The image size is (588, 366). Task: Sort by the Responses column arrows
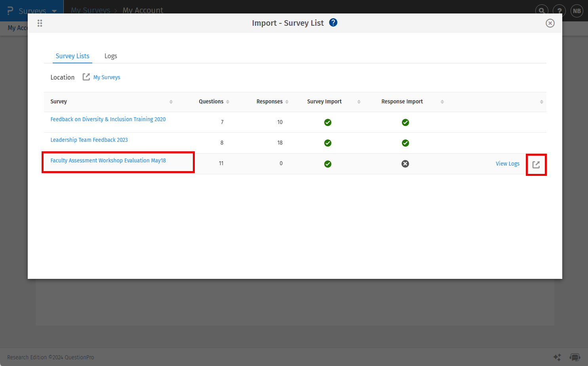(287, 102)
